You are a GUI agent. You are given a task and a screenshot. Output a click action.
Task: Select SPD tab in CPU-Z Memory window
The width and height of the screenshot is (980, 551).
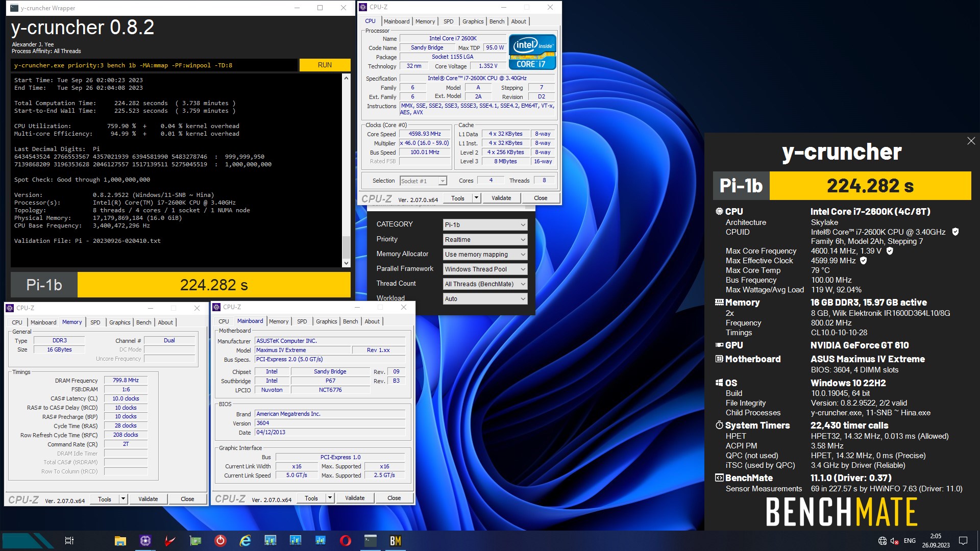[95, 322]
